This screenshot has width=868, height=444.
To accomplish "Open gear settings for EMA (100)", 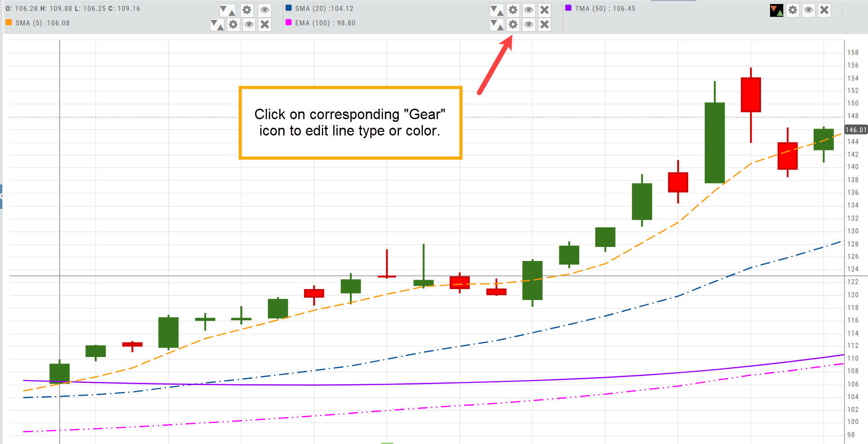I will click(x=513, y=24).
